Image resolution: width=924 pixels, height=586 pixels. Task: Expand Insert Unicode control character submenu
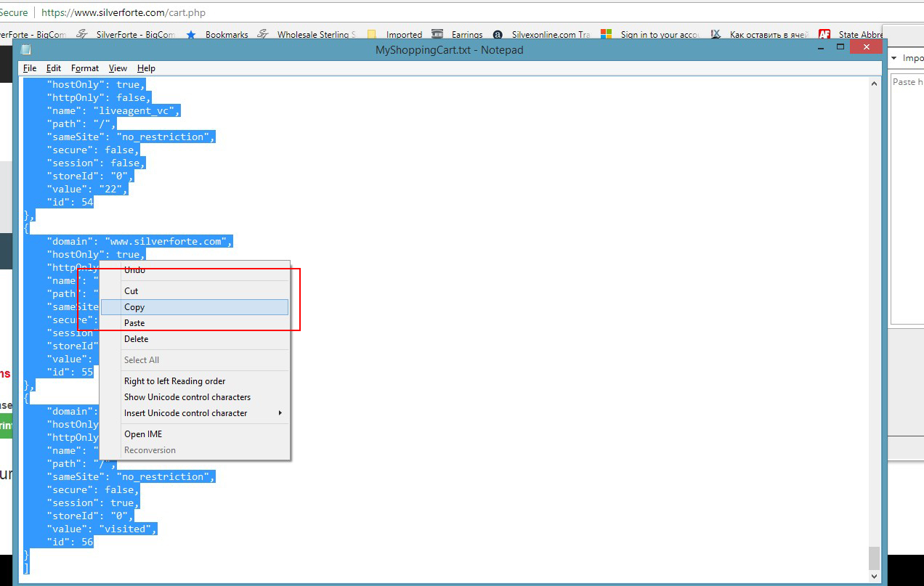tap(195, 413)
